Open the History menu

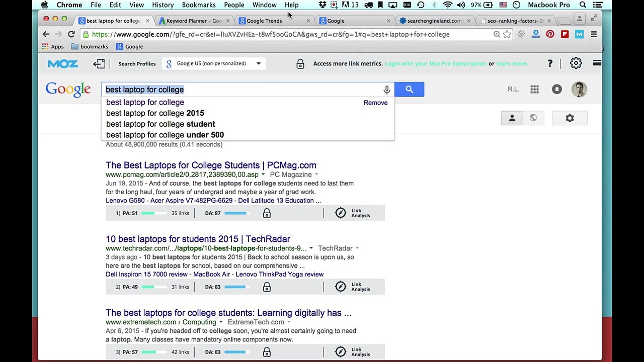[163, 5]
